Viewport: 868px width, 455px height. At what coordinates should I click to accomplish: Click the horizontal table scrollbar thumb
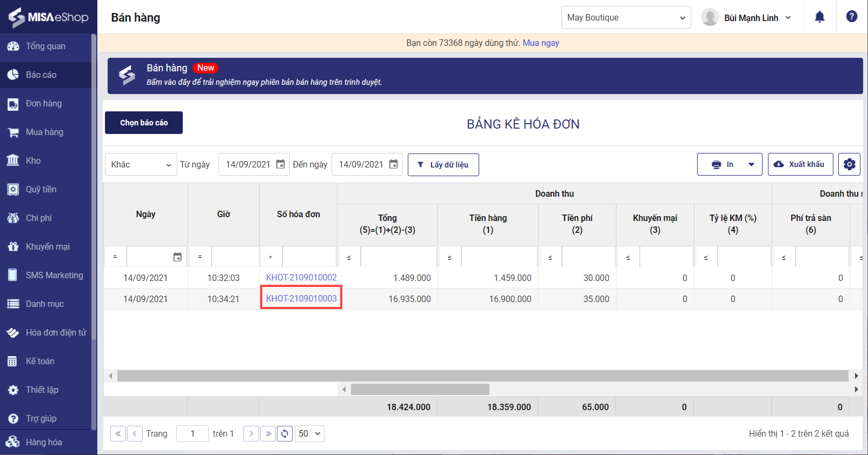420,389
